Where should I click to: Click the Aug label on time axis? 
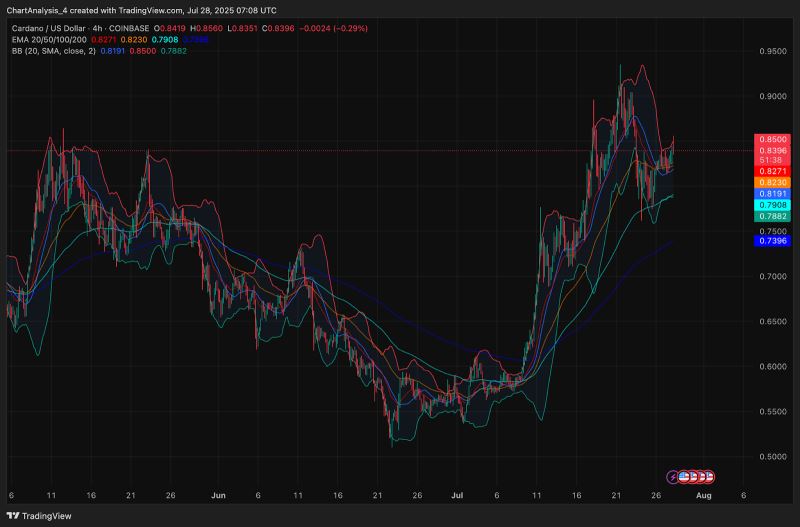[x=703, y=495]
